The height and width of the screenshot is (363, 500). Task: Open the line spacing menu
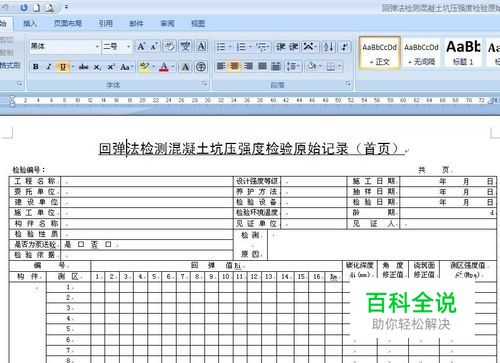point(292,66)
